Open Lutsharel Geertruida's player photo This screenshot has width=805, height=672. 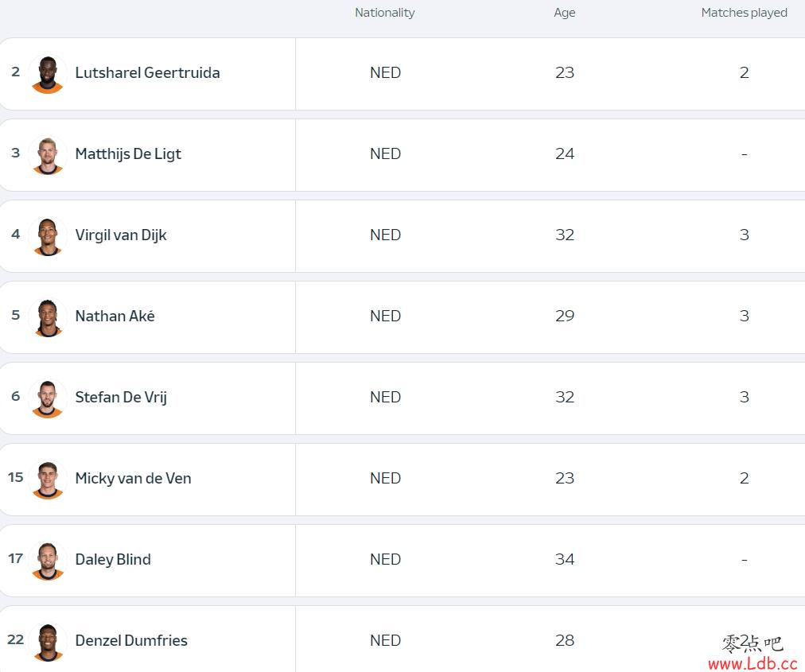[47, 74]
